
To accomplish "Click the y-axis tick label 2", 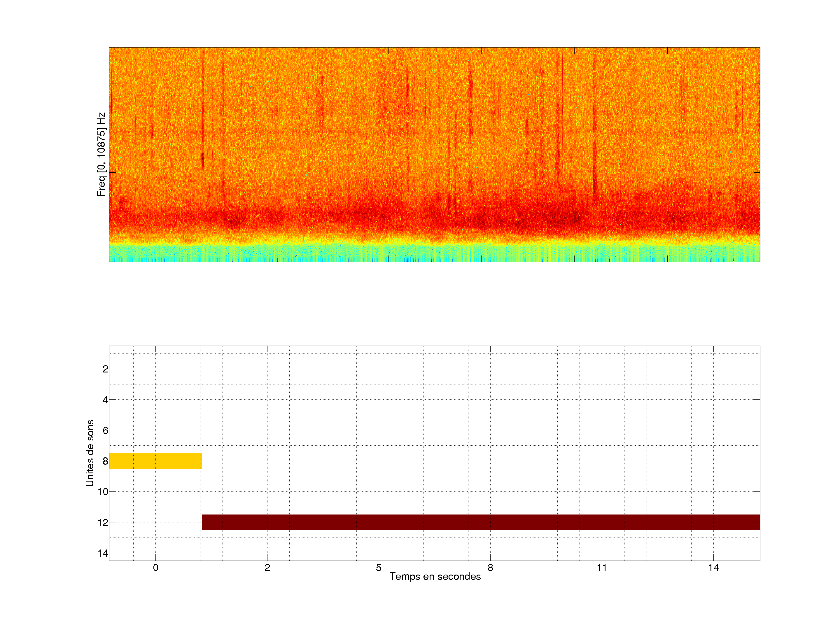I will coord(105,369).
